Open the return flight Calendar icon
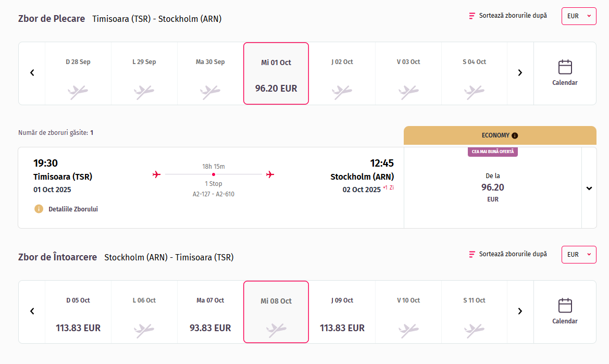This screenshot has height=364, width=609. pyautogui.click(x=565, y=306)
